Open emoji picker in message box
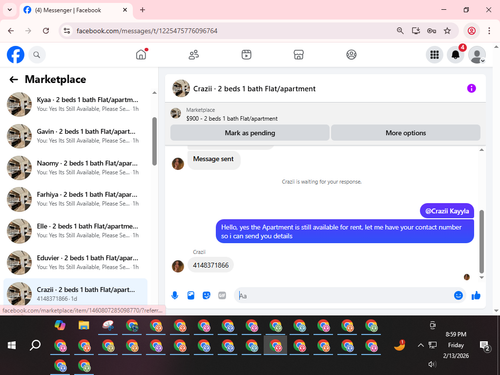Screen dimensions: 500x375 pyautogui.click(x=458, y=295)
